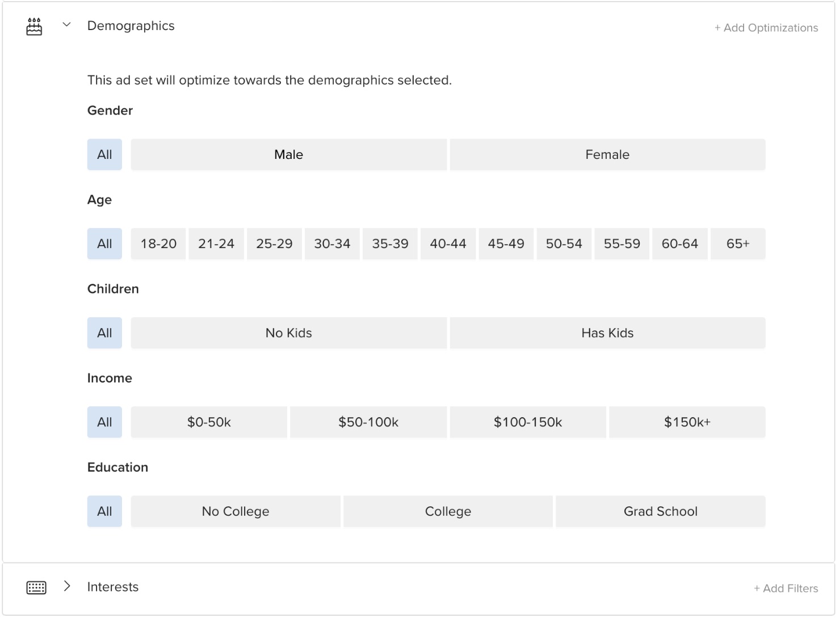Select the 65+ age range

(x=738, y=243)
